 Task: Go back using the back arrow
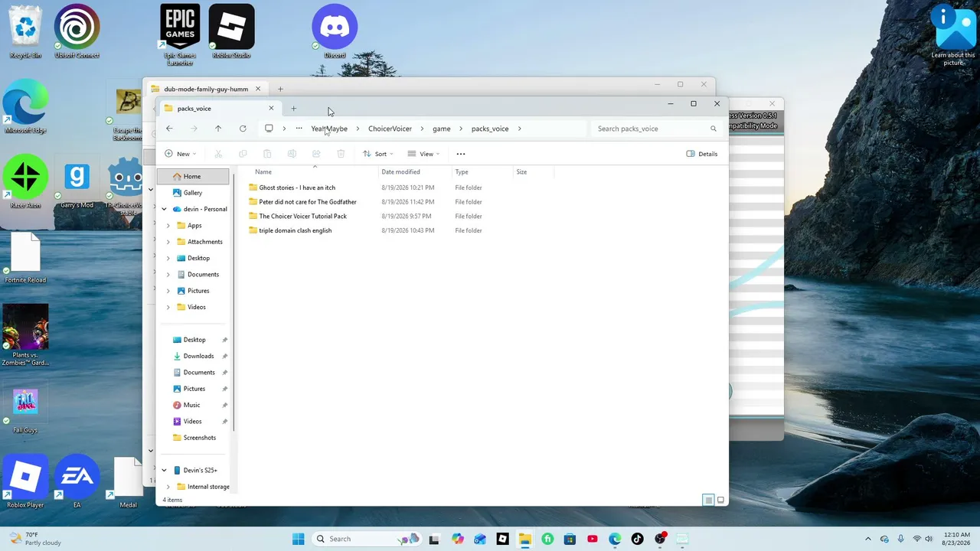(169, 129)
